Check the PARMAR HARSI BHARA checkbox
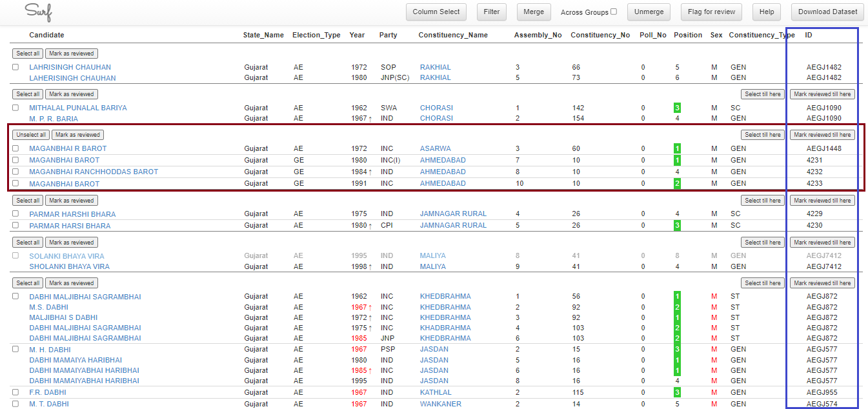Viewport: 868px width, 409px height. pos(15,226)
